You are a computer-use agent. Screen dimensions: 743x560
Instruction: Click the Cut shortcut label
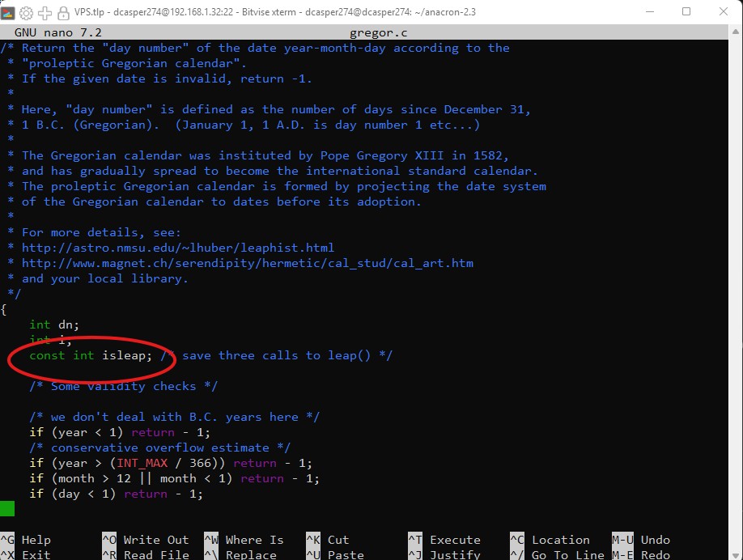338,540
